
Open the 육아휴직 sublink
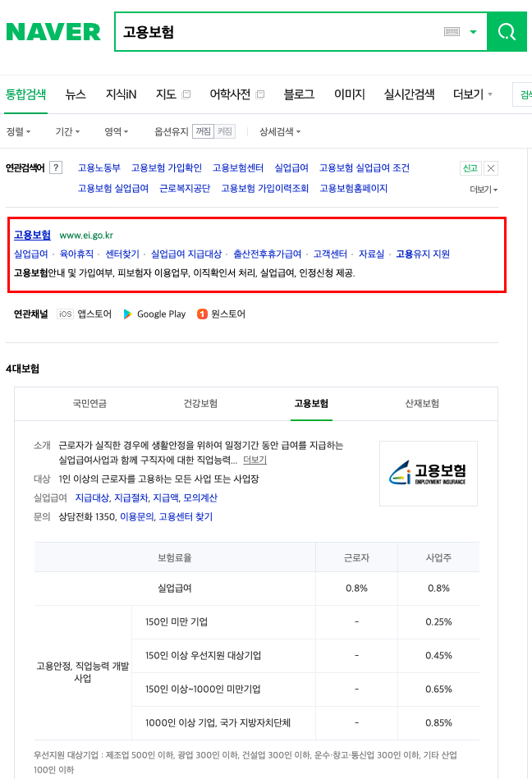click(x=76, y=254)
